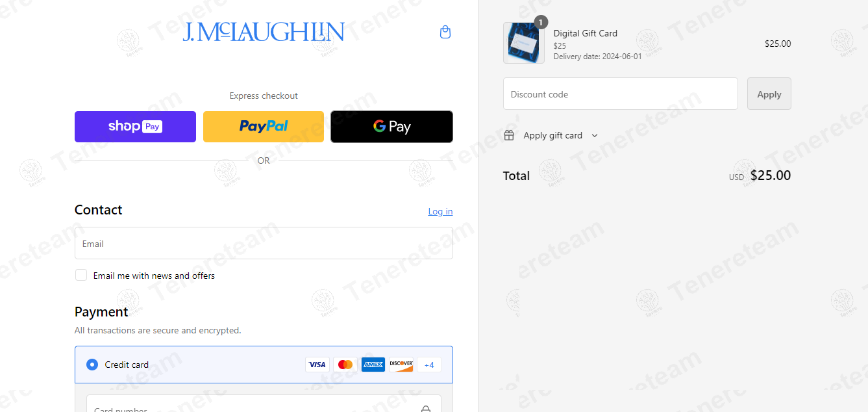Click the Discover card icon

401,365
